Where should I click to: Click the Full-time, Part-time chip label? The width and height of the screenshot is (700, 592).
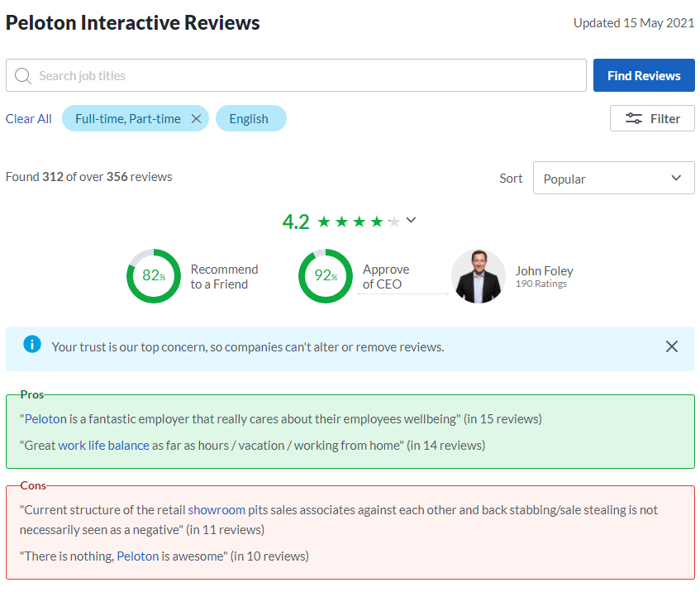point(127,119)
